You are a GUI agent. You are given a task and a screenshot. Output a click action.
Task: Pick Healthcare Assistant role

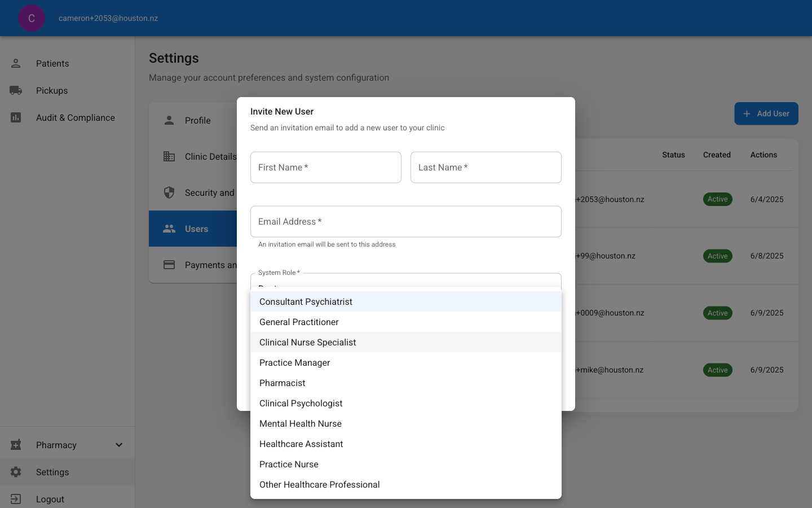(406, 444)
